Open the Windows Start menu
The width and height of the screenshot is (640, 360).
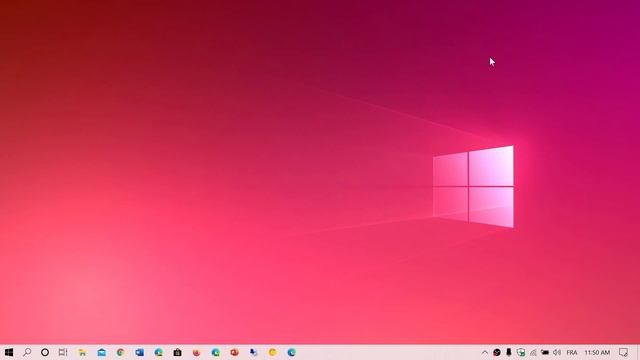pyautogui.click(x=9, y=352)
